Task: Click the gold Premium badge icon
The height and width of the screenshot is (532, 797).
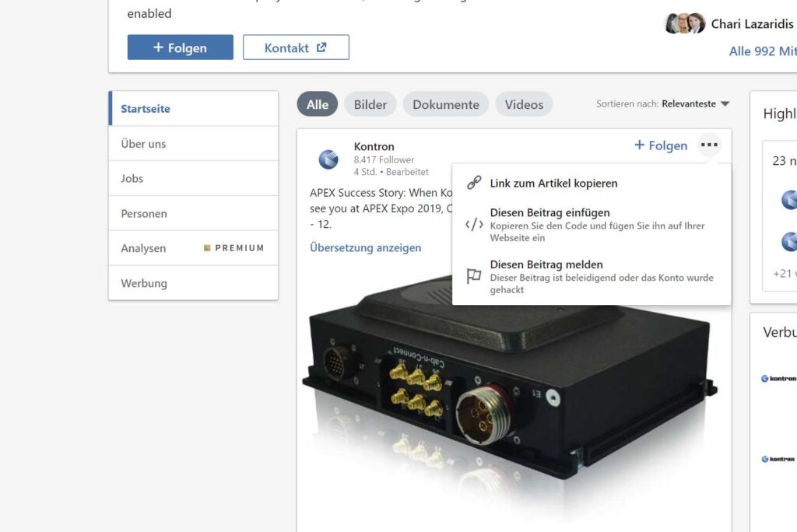Action: [207, 248]
